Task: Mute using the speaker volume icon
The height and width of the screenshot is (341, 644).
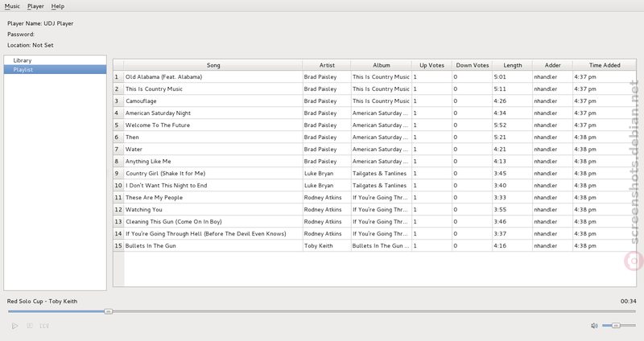Action: click(594, 326)
